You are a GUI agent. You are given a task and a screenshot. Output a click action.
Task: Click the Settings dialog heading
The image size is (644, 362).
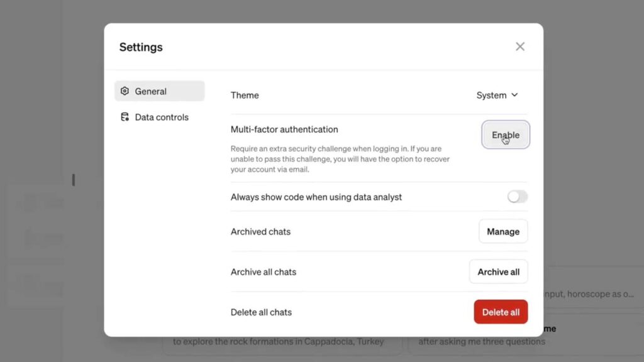[141, 47]
